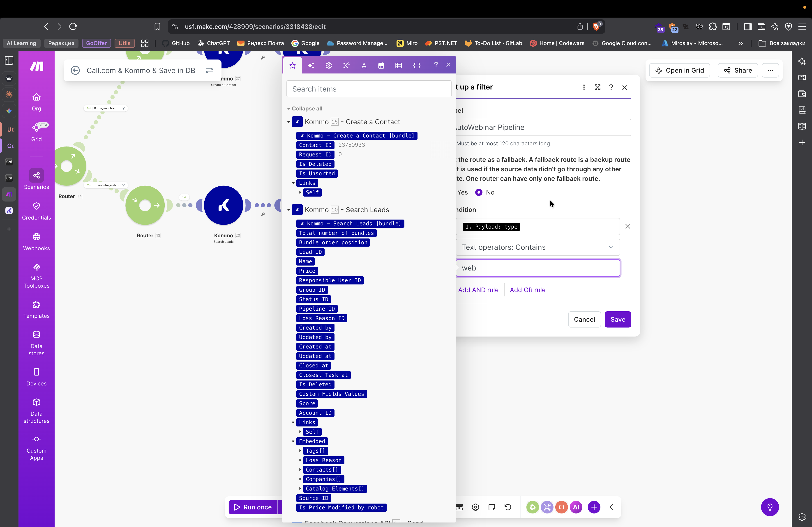This screenshot has height=527, width=812.
Task: Click the Add AND rule link
Action: coord(478,290)
